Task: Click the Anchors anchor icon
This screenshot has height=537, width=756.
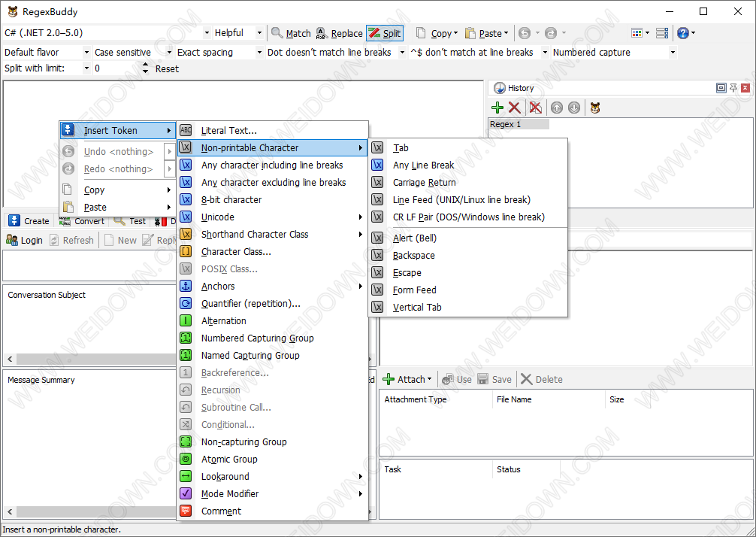Action: (186, 286)
